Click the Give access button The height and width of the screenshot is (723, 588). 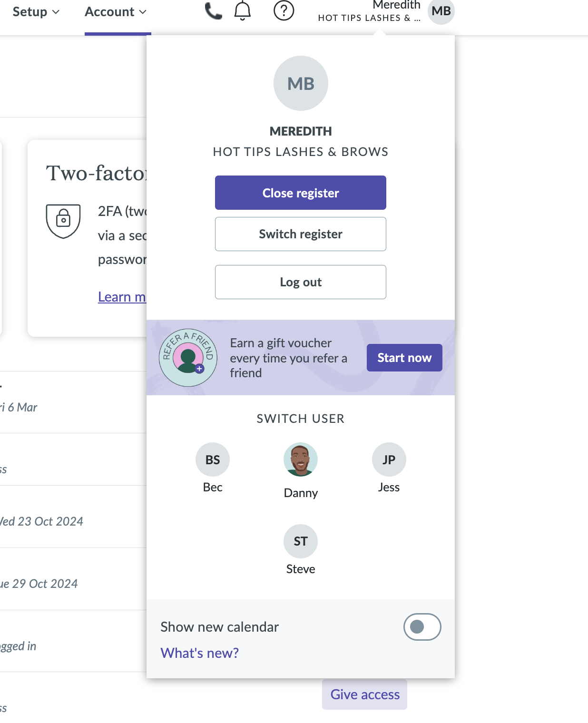pos(365,694)
